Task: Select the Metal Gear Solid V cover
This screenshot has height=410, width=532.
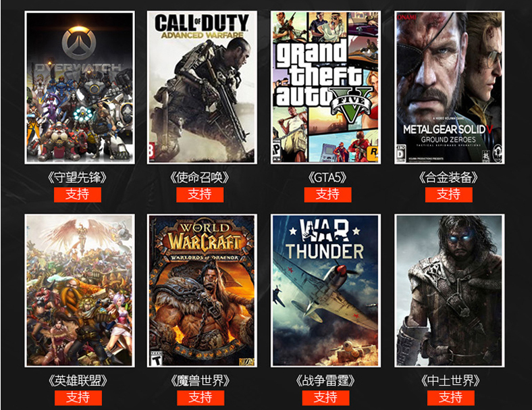Action: pos(449,88)
